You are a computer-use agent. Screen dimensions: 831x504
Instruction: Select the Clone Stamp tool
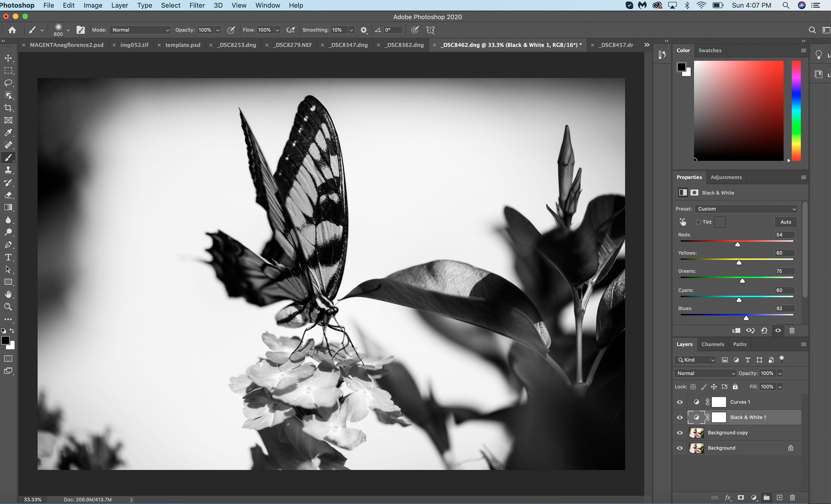8,170
